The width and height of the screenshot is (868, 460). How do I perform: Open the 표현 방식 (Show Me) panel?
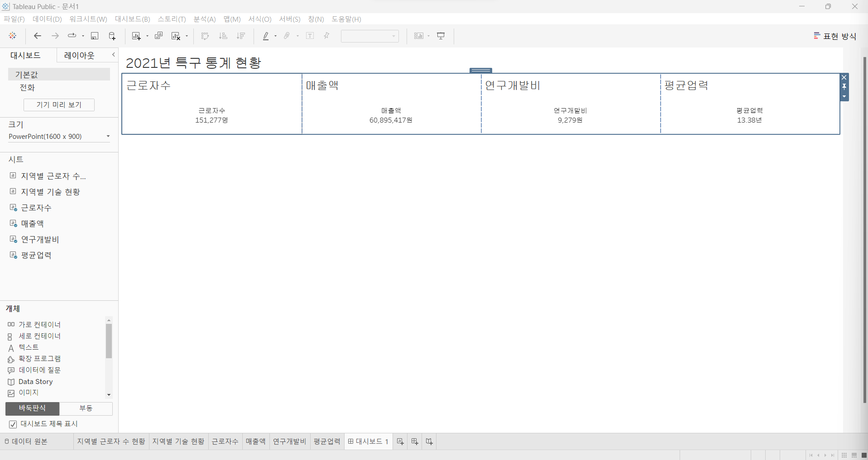click(x=835, y=36)
